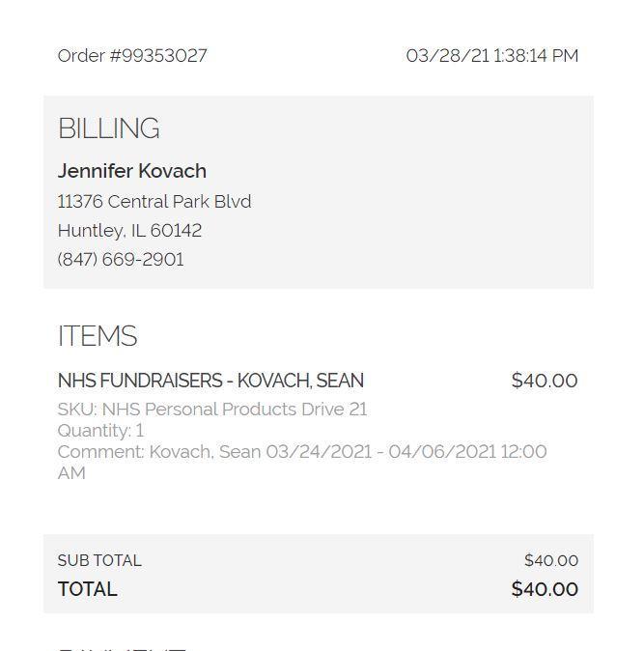The image size is (644, 651).
Task: Click the Quantity: 1 line
Action: [100, 431]
